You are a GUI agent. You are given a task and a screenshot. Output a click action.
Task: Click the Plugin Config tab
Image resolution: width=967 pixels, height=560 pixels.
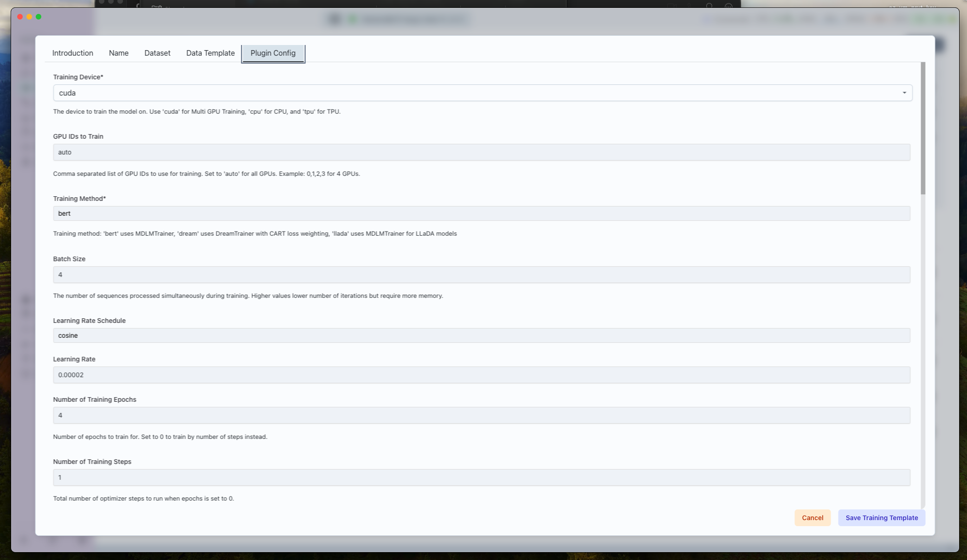click(273, 53)
